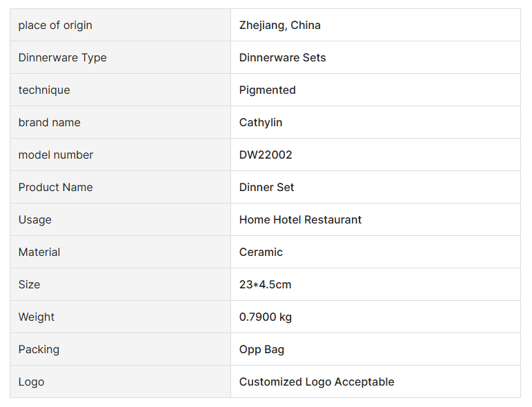The image size is (532, 407).
Task: Click the 'Zhejiang, China' value
Action: 279,26
